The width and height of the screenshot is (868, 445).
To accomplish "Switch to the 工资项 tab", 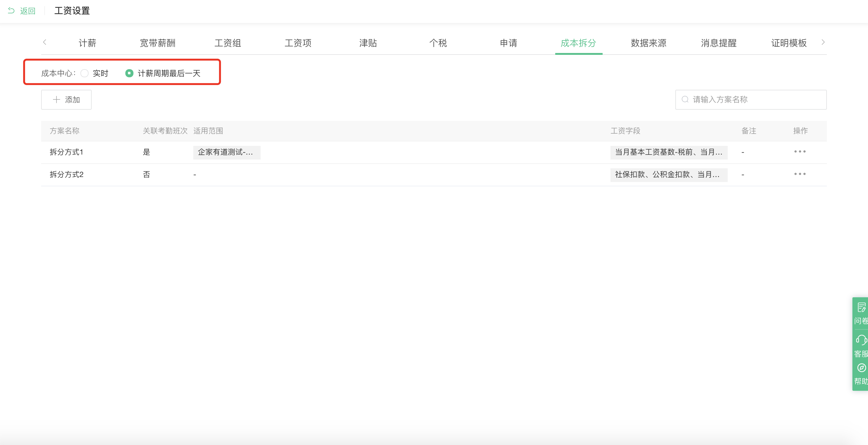I will [298, 43].
